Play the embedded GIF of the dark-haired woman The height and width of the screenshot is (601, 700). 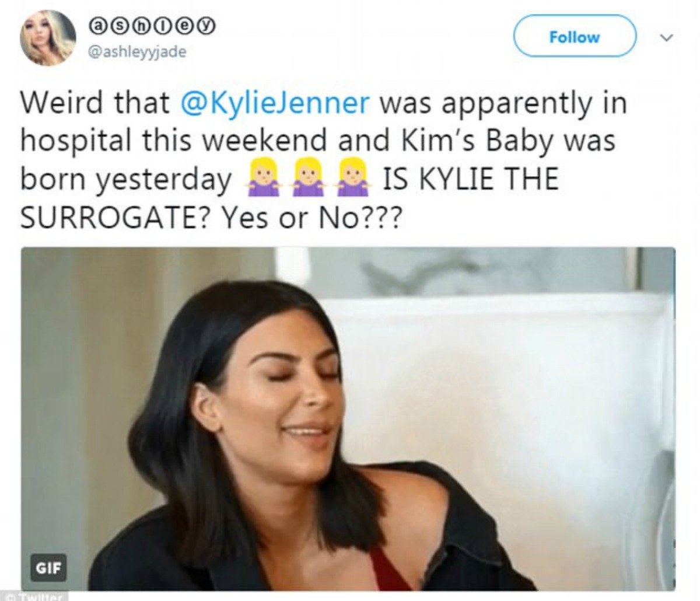click(348, 418)
